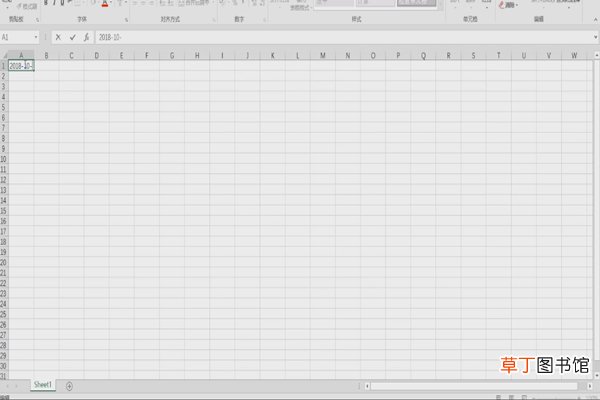Open the Name Box dropdown arrow

pos(36,37)
